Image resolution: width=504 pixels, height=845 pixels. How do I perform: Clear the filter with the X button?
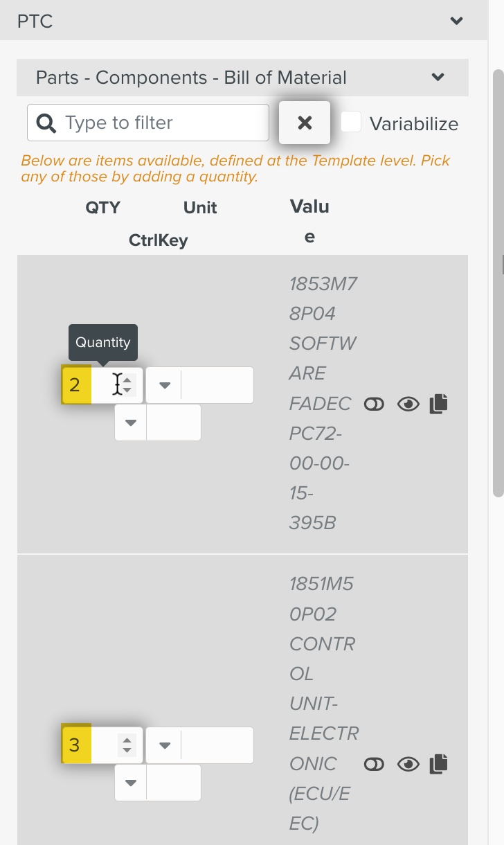point(305,123)
